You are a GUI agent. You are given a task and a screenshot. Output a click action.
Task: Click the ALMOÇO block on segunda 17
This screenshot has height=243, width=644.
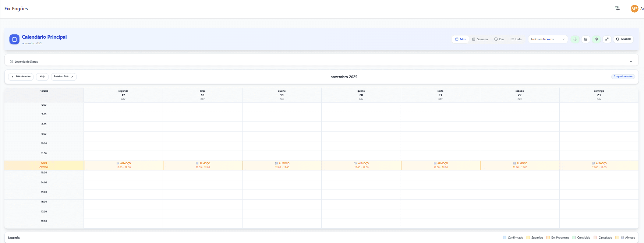tap(123, 165)
